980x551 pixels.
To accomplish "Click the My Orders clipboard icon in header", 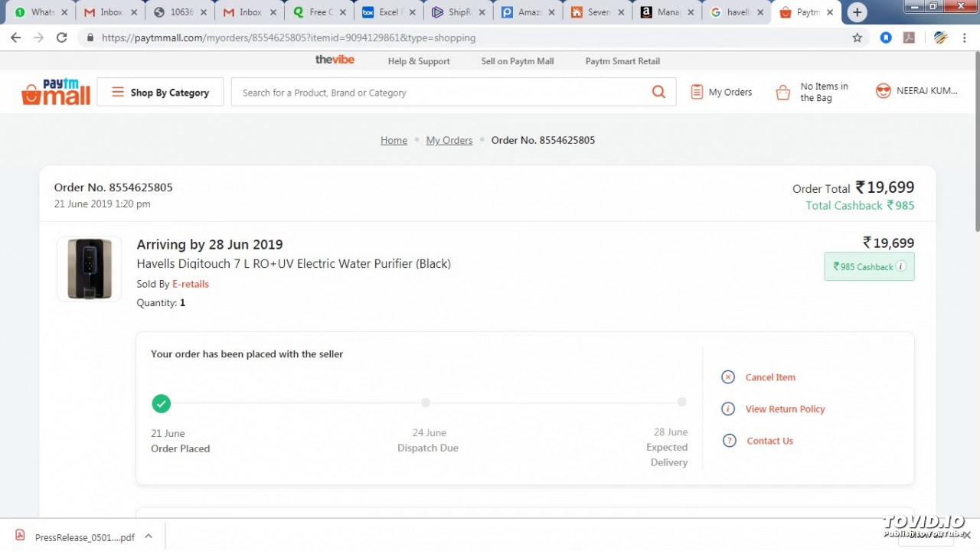I will pos(697,92).
